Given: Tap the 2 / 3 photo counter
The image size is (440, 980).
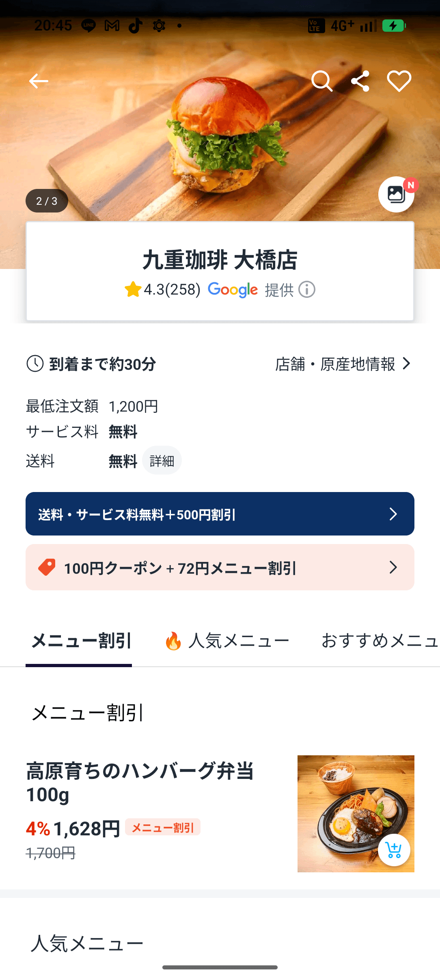Looking at the screenshot, I should pyautogui.click(x=47, y=201).
